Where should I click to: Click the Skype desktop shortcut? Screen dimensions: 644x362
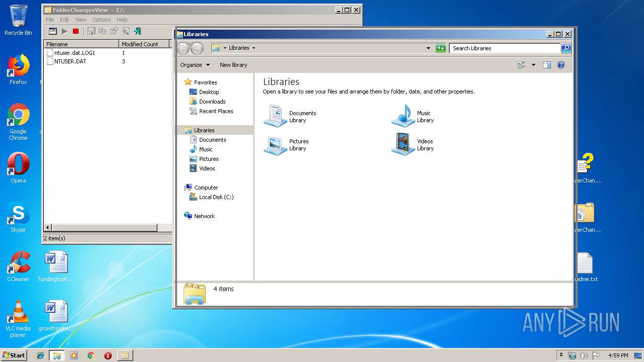(x=18, y=217)
